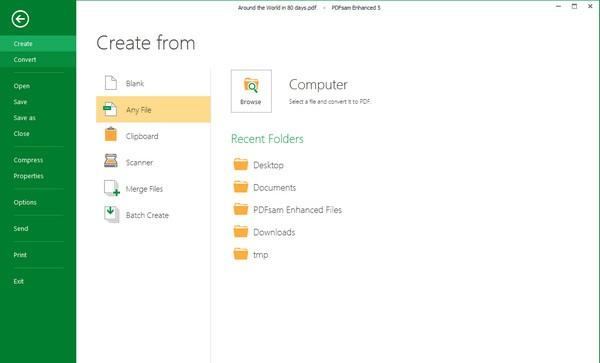The height and width of the screenshot is (363, 600).
Task: Go back using the circled arrow icon
Action: pyautogui.click(x=20, y=19)
